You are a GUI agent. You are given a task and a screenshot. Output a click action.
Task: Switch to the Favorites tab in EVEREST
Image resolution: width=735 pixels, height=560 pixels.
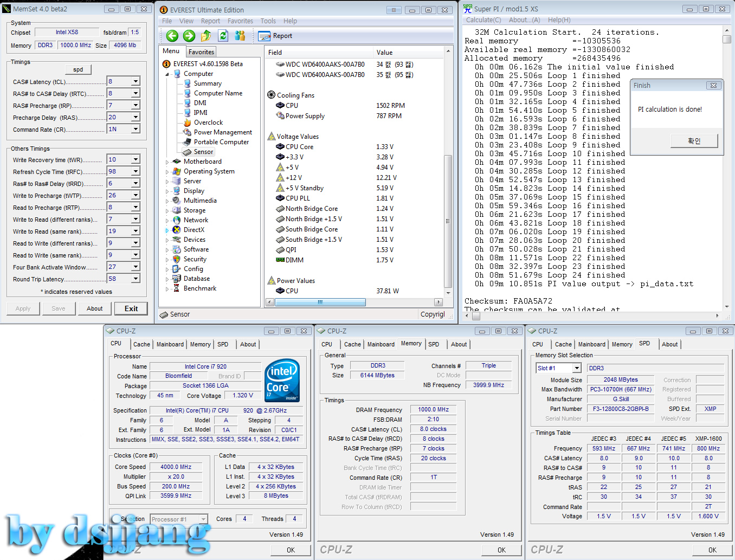tap(201, 52)
